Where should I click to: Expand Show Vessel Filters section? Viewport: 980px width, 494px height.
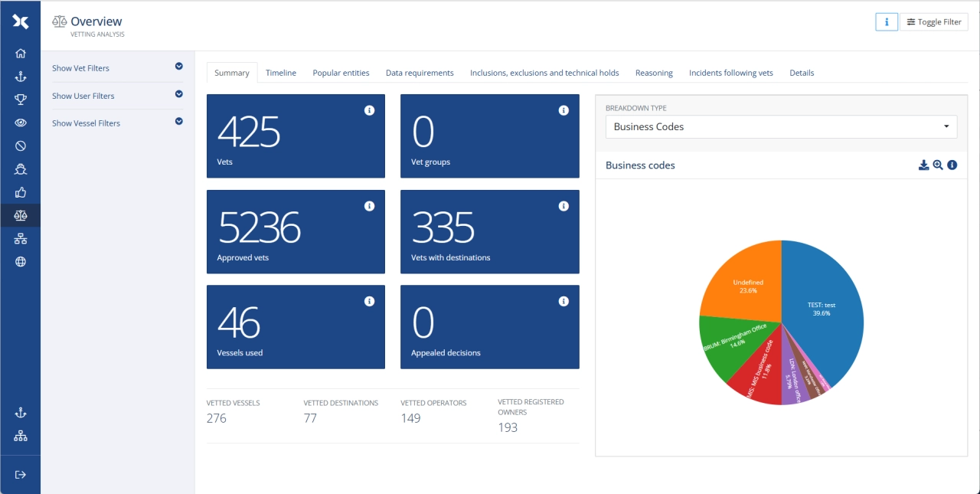(179, 121)
